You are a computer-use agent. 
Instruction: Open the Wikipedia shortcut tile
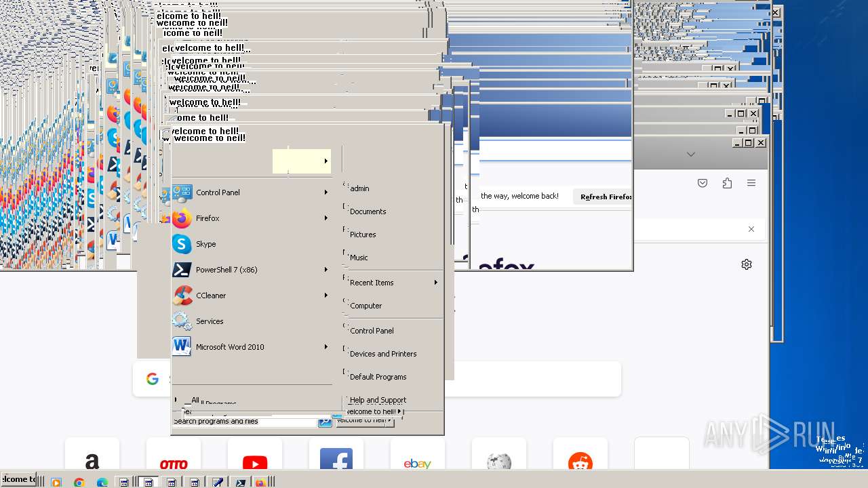tap(499, 454)
